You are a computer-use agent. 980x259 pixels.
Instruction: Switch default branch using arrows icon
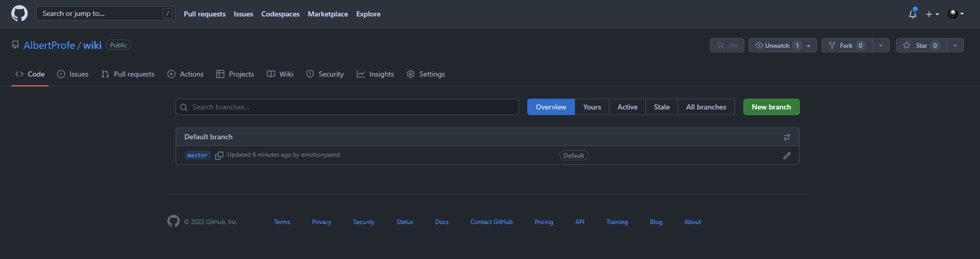tap(786, 137)
